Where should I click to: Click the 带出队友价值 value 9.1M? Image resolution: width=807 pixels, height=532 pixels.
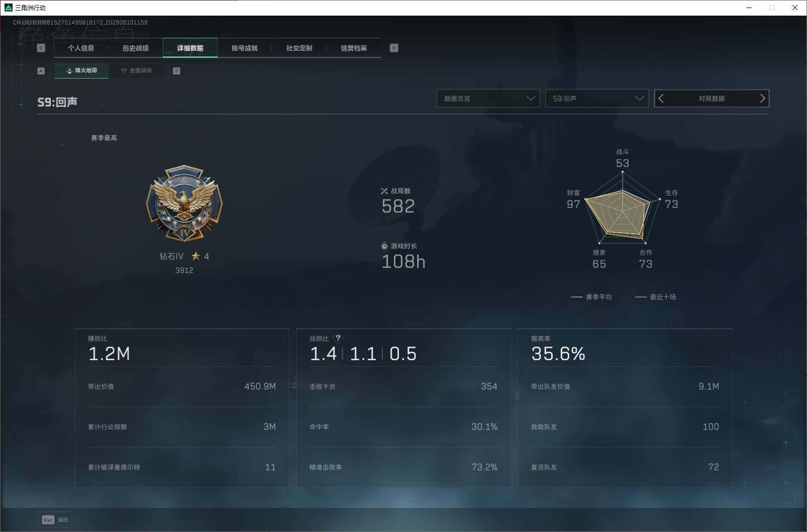click(709, 386)
